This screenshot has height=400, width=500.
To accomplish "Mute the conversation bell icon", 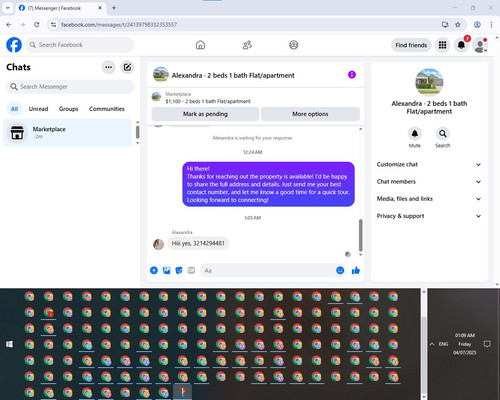I will pos(415,134).
